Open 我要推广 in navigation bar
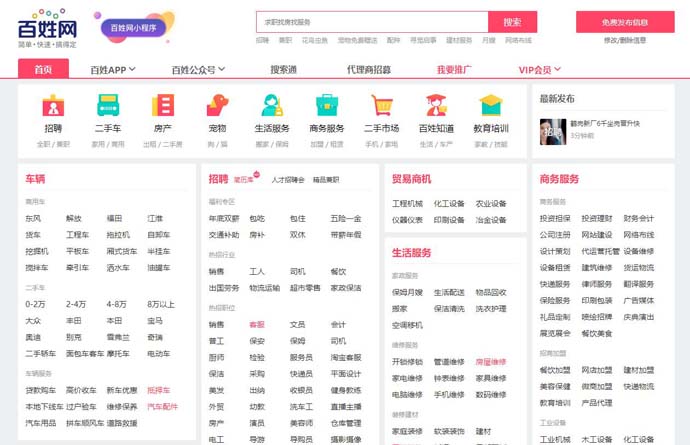 tap(454, 70)
